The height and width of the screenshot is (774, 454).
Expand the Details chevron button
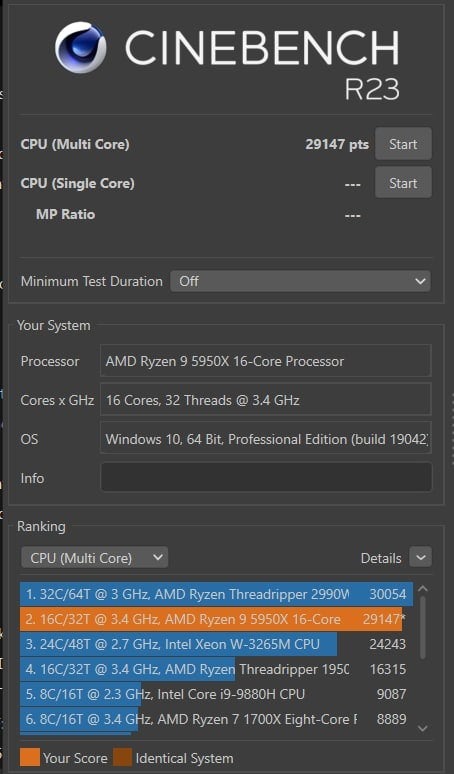tap(420, 558)
